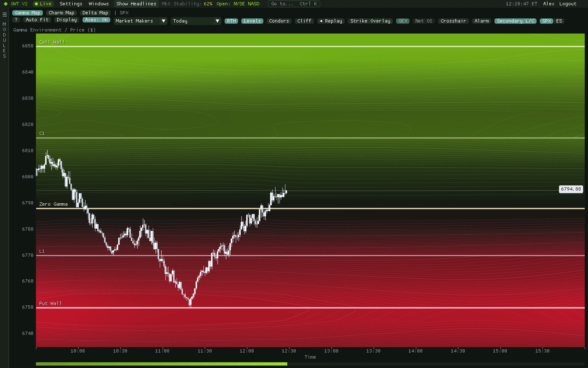The height and width of the screenshot is (368, 588).
Task: Click the question mark help button
Action: [x=16, y=20]
